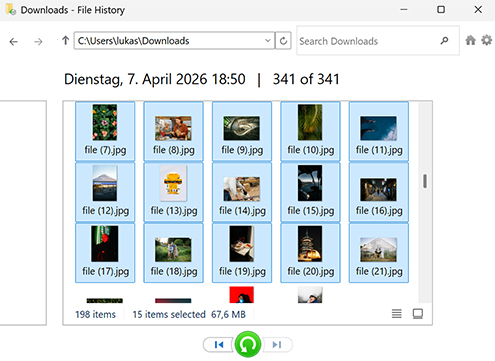Click the 15 items selected status
The height and width of the screenshot is (361, 495).
coord(169,314)
